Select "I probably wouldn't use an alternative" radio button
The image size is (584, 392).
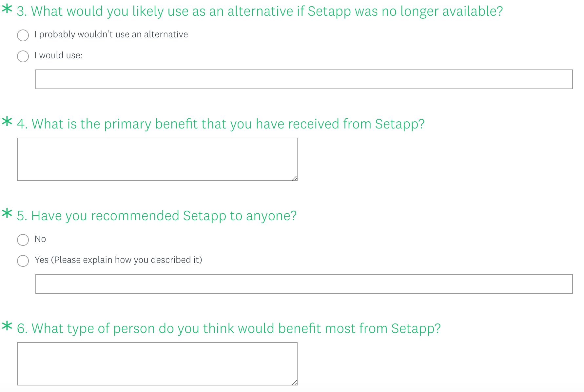(23, 35)
